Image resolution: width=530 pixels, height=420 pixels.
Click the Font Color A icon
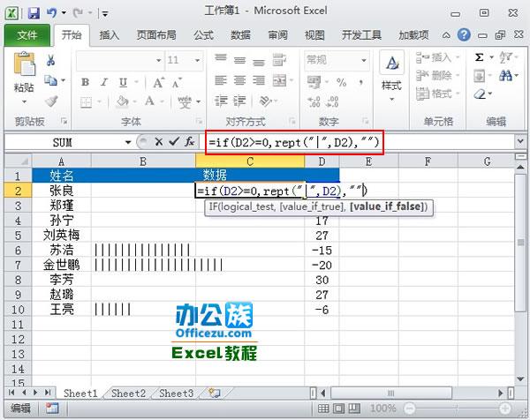pyautogui.click(x=149, y=101)
